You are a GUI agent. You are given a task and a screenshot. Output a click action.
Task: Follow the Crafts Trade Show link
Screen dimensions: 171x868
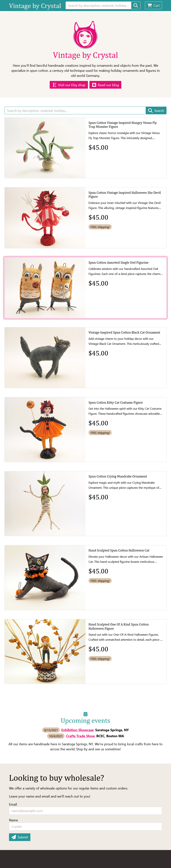click(x=80, y=736)
